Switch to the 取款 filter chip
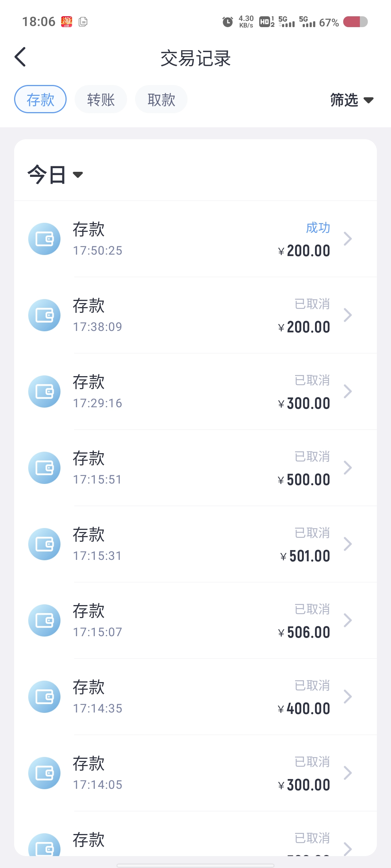Viewport: 391px width, 868px height. coord(161,99)
